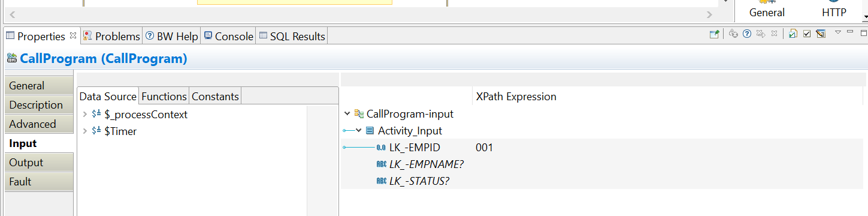Click the LK_-EMPID numeric type icon
Viewport: 868px width, 216px height.
(x=381, y=148)
